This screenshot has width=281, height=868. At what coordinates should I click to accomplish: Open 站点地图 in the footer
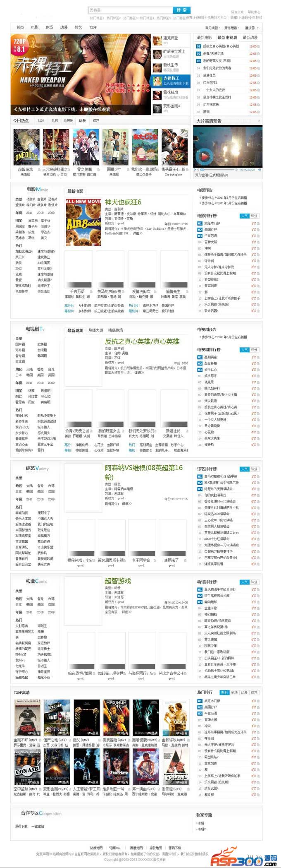point(96,848)
